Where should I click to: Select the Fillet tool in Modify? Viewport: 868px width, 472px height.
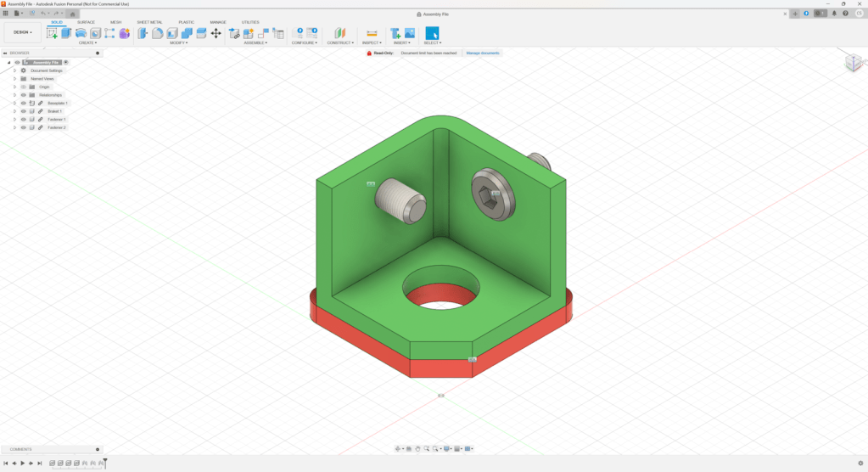tap(157, 33)
